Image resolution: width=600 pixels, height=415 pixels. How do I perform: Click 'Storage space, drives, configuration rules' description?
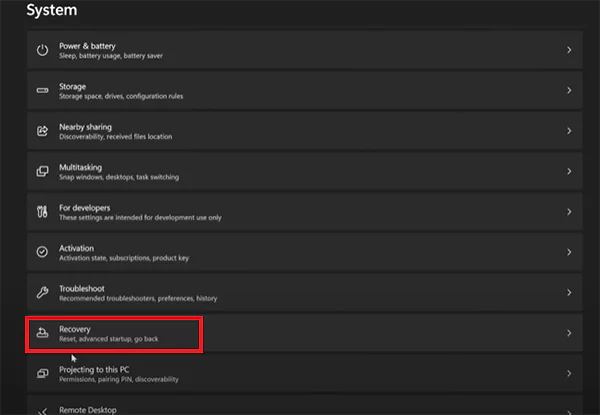pos(121,96)
